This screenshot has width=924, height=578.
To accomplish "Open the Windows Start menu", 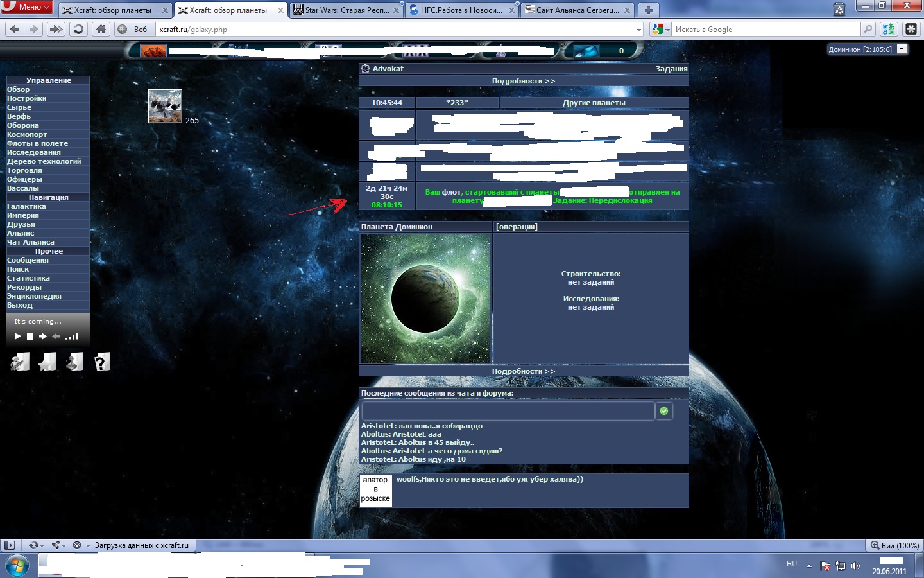I will coord(17,566).
